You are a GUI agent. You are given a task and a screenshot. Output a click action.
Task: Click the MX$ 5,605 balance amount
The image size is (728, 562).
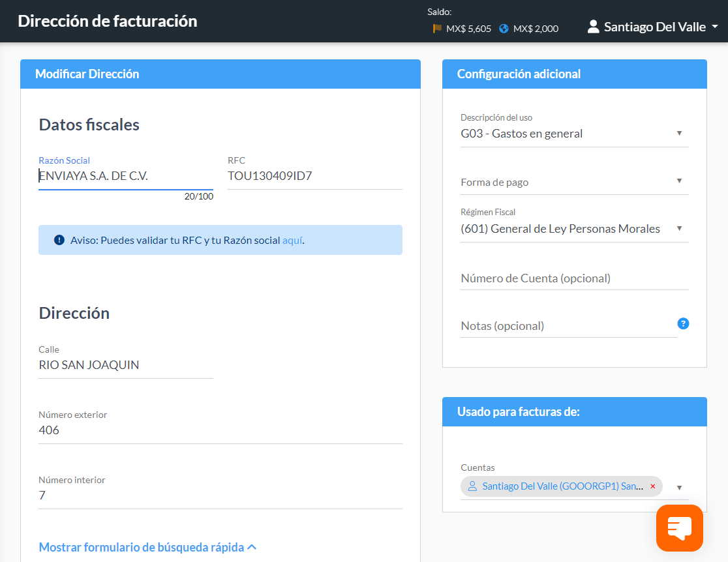[x=468, y=29]
